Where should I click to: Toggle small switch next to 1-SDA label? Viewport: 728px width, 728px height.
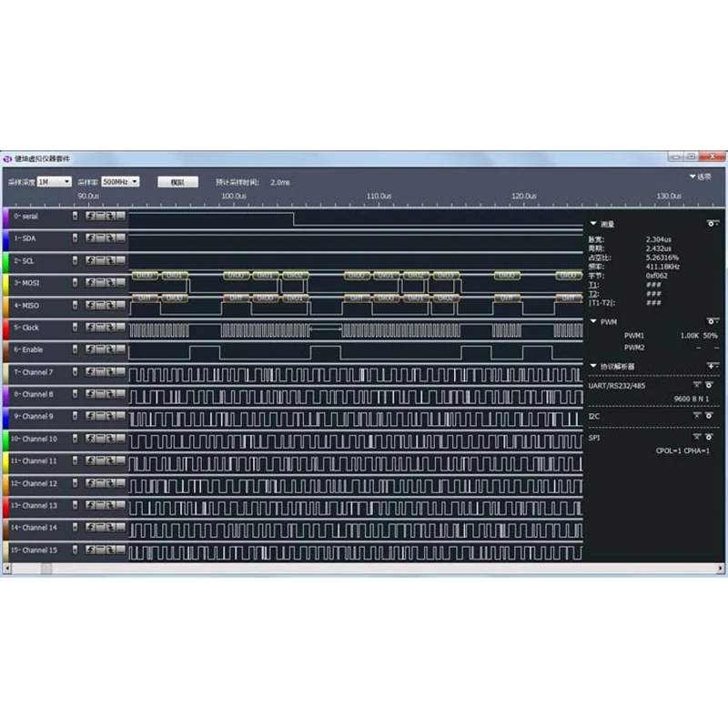pos(75,238)
